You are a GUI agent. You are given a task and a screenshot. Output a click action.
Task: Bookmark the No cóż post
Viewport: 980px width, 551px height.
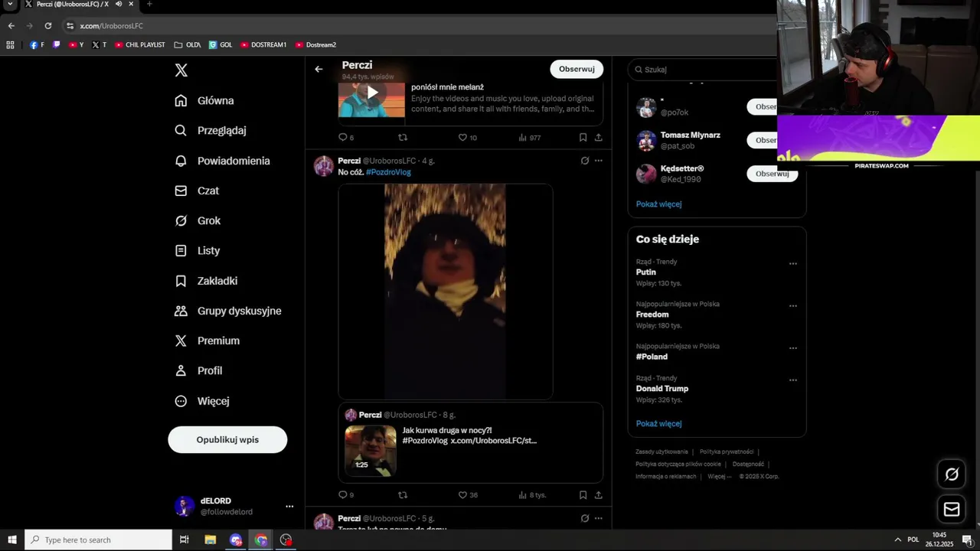tap(583, 495)
